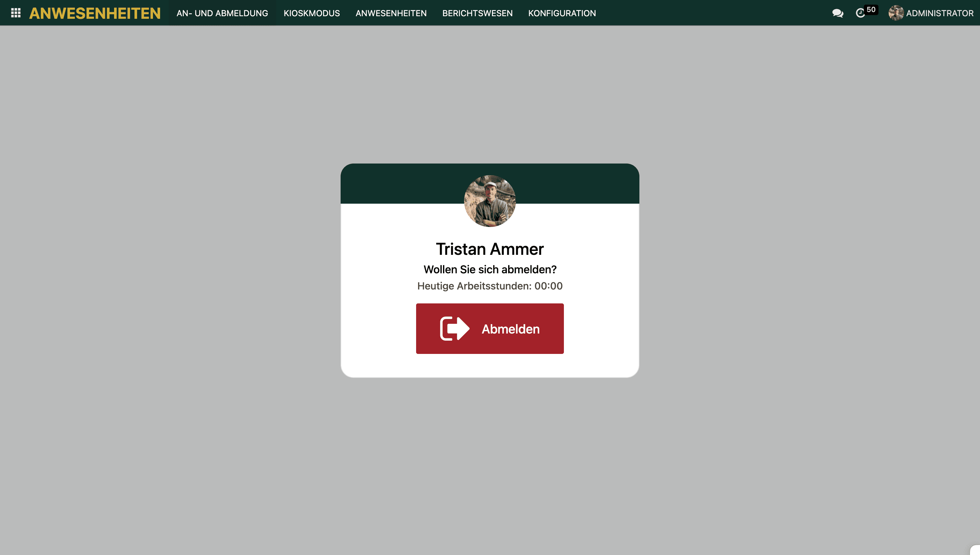Viewport: 980px width, 555px height.
Task: Click the activities badge showing 50
Action: [x=871, y=9]
